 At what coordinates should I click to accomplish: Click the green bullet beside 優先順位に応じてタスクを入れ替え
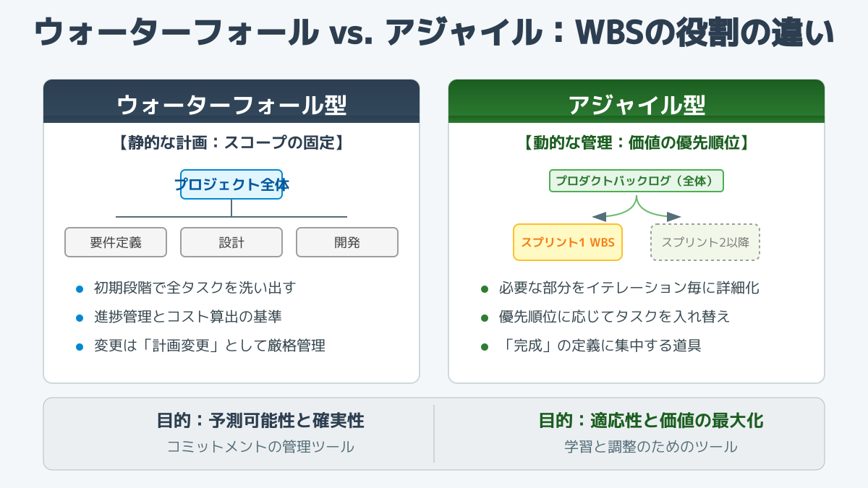pos(485,317)
